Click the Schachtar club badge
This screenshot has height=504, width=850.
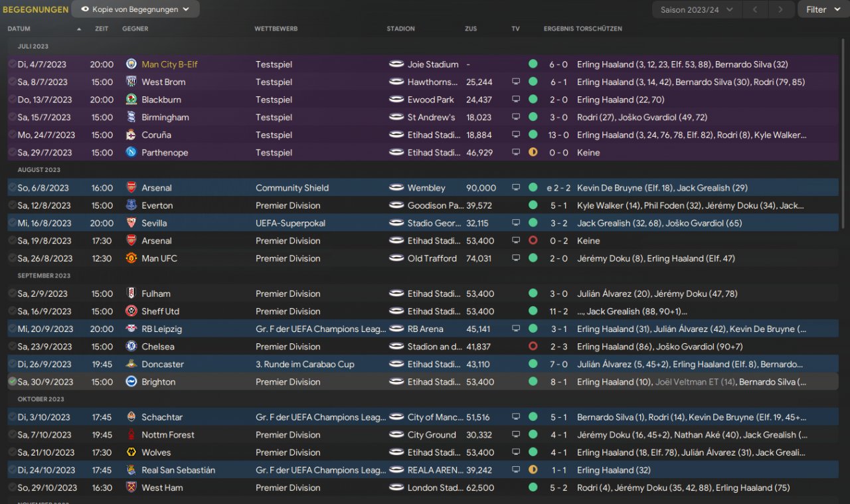tap(131, 417)
